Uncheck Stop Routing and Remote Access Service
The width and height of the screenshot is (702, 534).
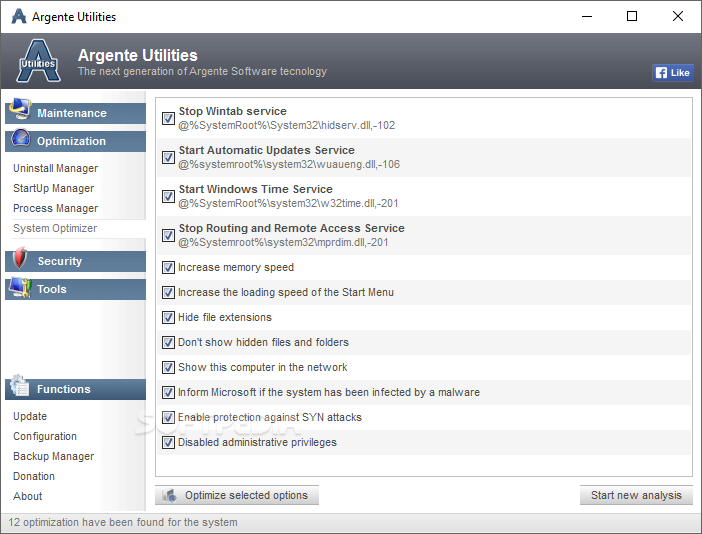[x=168, y=235]
